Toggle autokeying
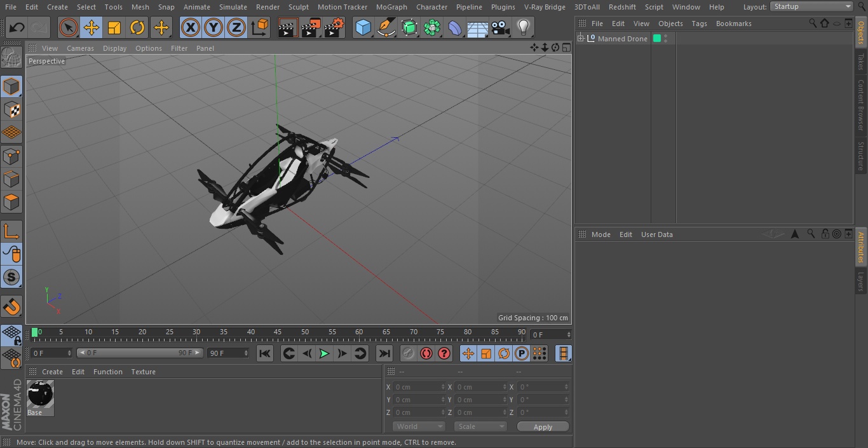Screen dimensions: 868x448 click(426, 353)
